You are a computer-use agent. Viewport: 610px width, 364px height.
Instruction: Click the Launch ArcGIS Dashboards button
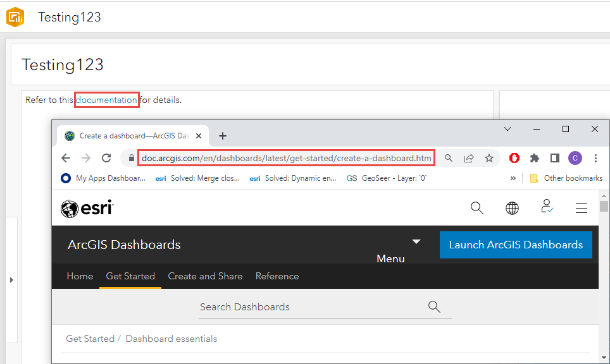point(516,245)
